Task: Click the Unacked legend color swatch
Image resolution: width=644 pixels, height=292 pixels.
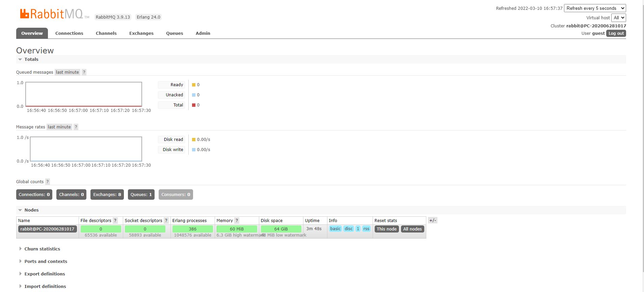Action: pyautogui.click(x=194, y=95)
